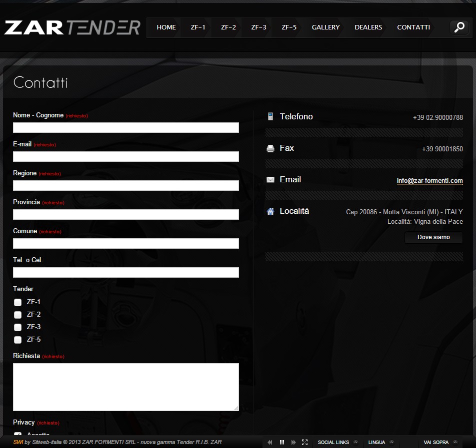476x448 pixels.
Task: Focus the E-mail input field
Action: point(126,156)
